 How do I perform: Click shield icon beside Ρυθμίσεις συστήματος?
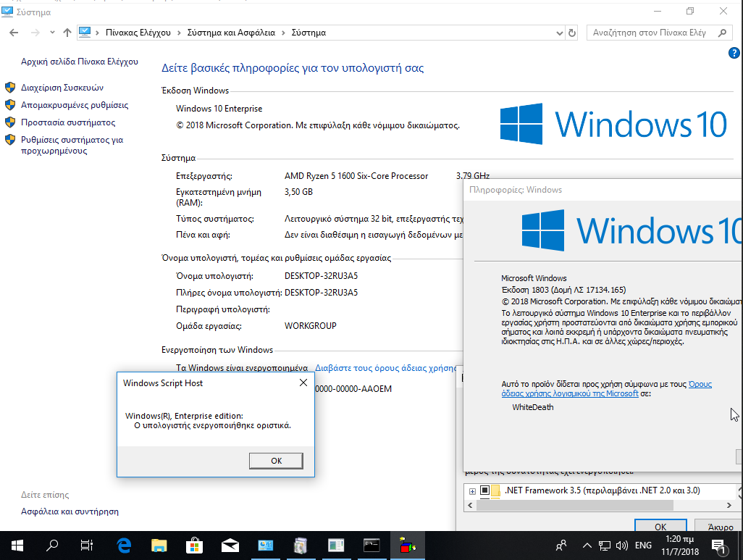(x=10, y=140)
